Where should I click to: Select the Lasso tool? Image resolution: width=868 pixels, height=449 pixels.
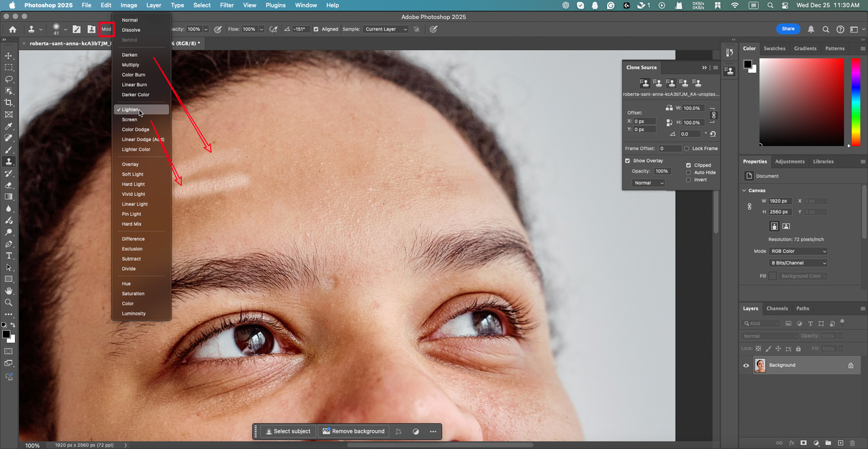9,79
